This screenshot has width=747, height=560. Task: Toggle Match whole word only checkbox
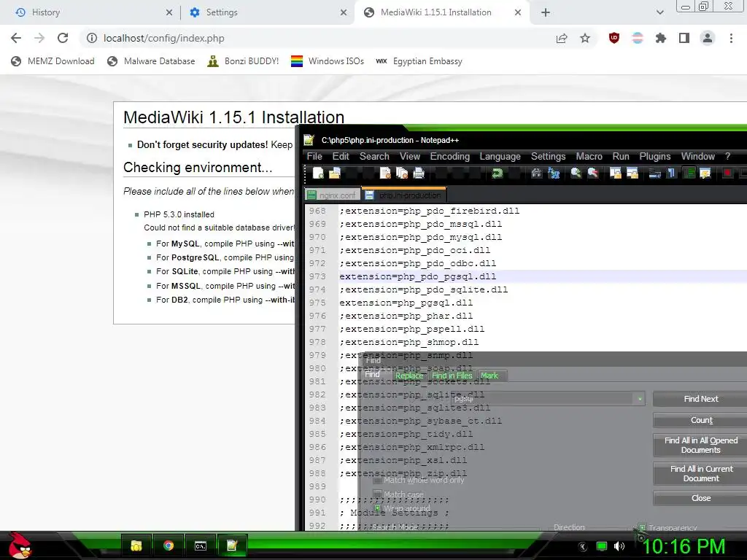click(377, 480)
